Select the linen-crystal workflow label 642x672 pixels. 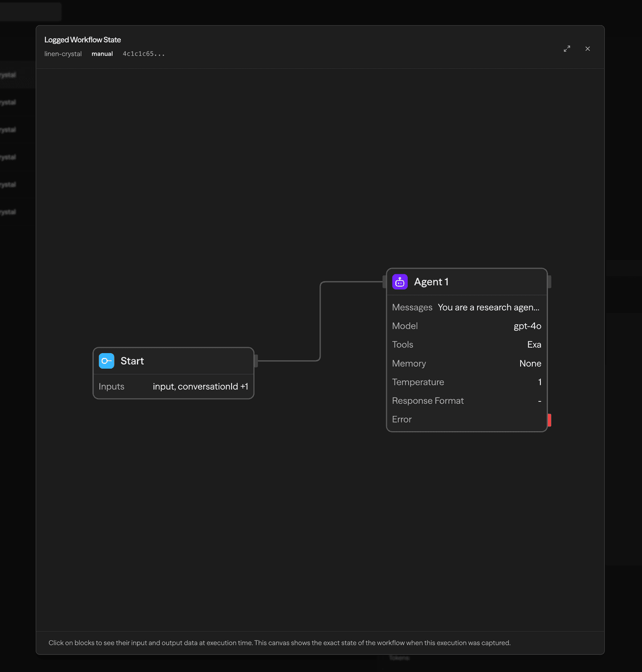(63, 54)
